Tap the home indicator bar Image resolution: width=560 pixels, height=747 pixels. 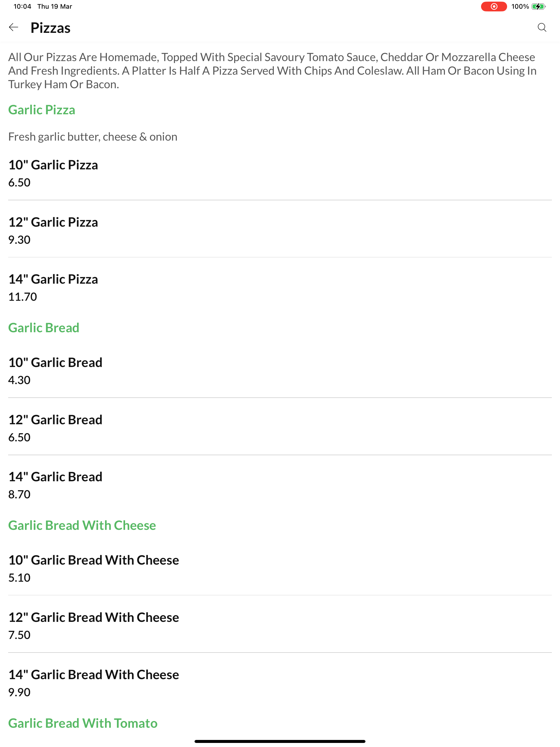280,741
